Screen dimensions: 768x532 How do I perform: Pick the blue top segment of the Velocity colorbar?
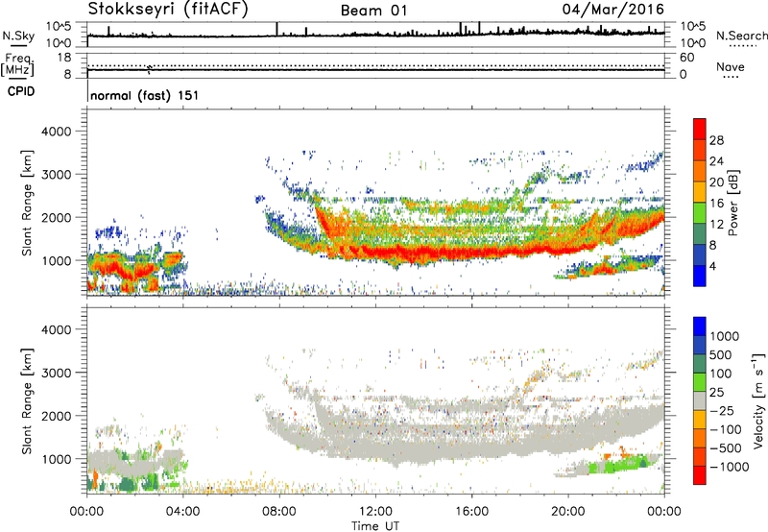coord(700,326)
